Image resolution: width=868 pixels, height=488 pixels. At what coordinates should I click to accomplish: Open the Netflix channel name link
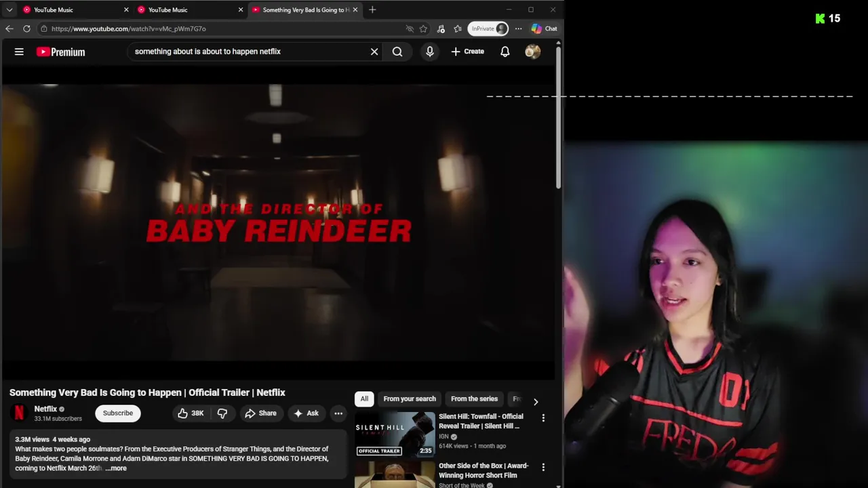click(x=45, y=409)
